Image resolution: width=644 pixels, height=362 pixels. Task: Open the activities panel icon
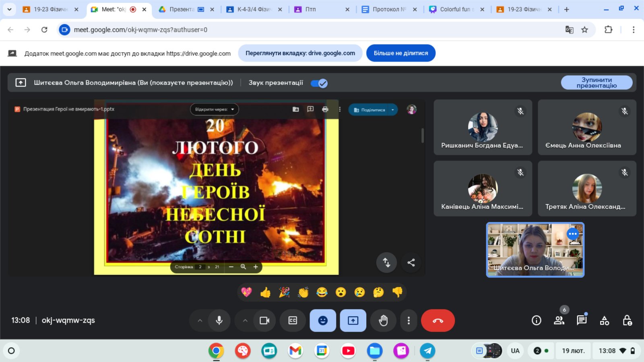coord(604,321)
